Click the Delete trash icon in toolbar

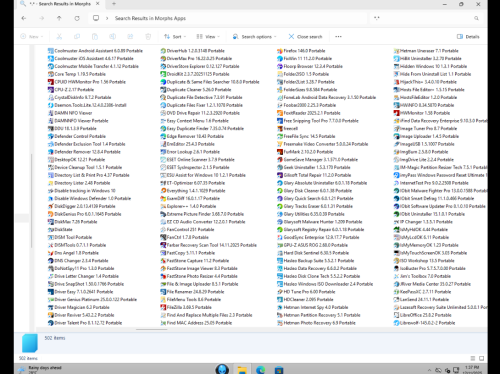click(148, 37)
